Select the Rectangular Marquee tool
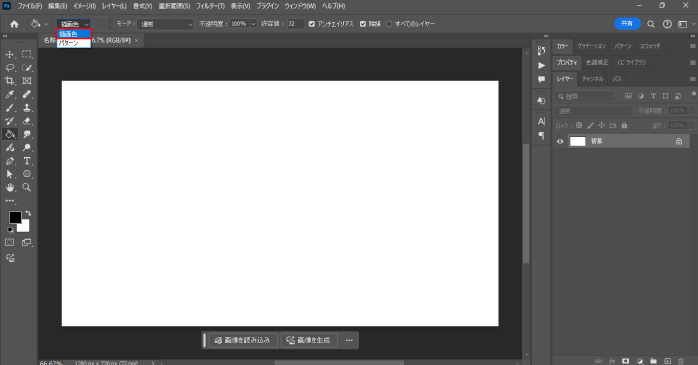This screenshot has height=365, width=698. tap(27, 54)
